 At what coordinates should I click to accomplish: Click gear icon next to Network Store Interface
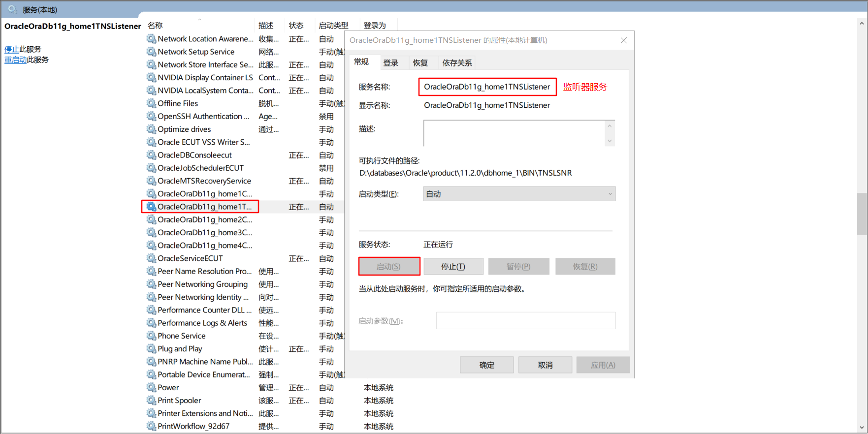click(151, 64)
